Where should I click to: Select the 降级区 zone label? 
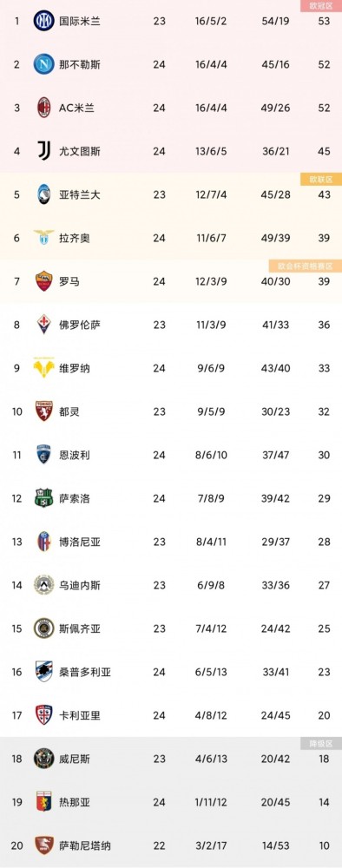point(321,744)
